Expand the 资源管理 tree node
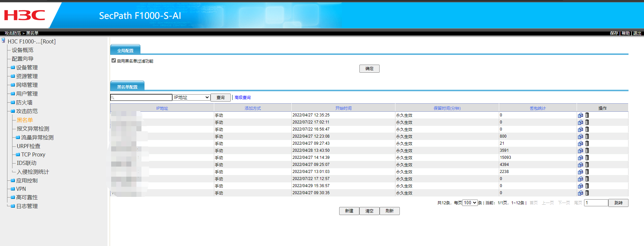The image size is (644, 246). 13,76
